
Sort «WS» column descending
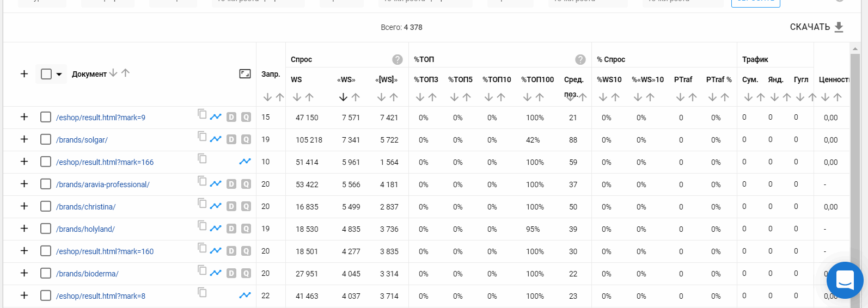pyautogui.click(x=343, y=97)
